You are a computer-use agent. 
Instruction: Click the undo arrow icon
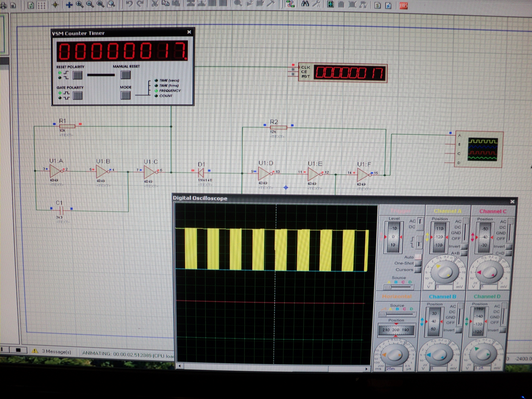pyautogui.click(x=130, y=4)
